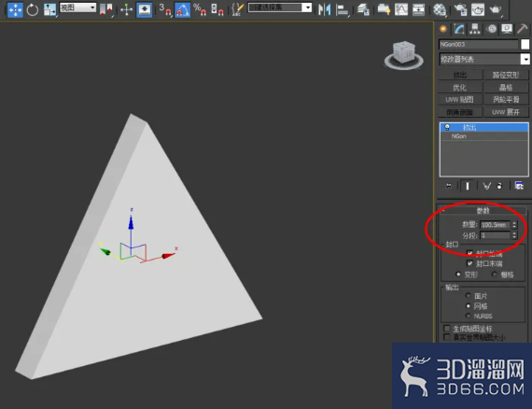Select the 挤出 entry in modifier stack
The height and width of the screenshot is (409, 532).
coord(484,127)
